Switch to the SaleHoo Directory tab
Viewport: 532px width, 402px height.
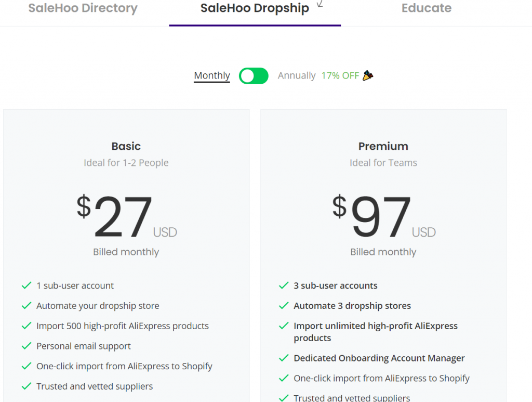tap(83, 8)
